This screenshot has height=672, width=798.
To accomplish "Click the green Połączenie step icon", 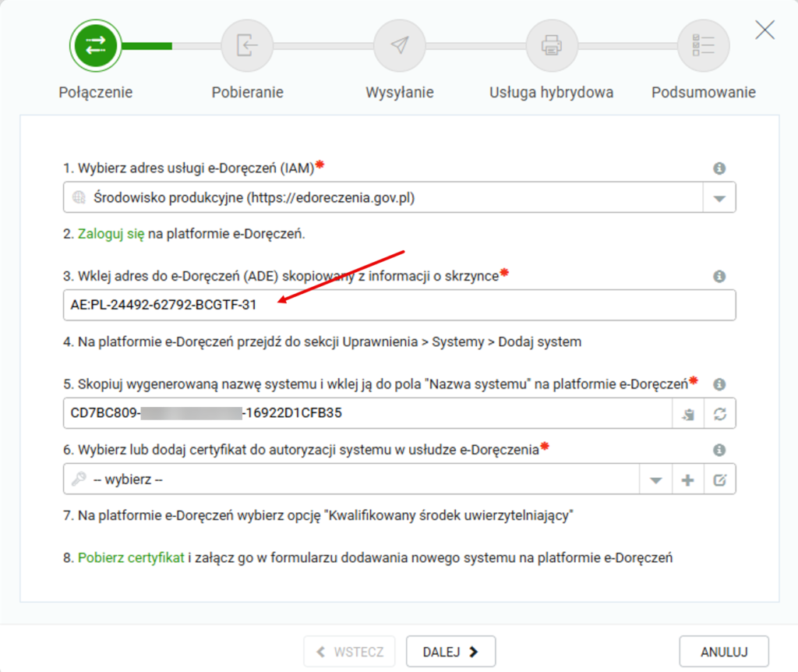I will pos(96,46).
